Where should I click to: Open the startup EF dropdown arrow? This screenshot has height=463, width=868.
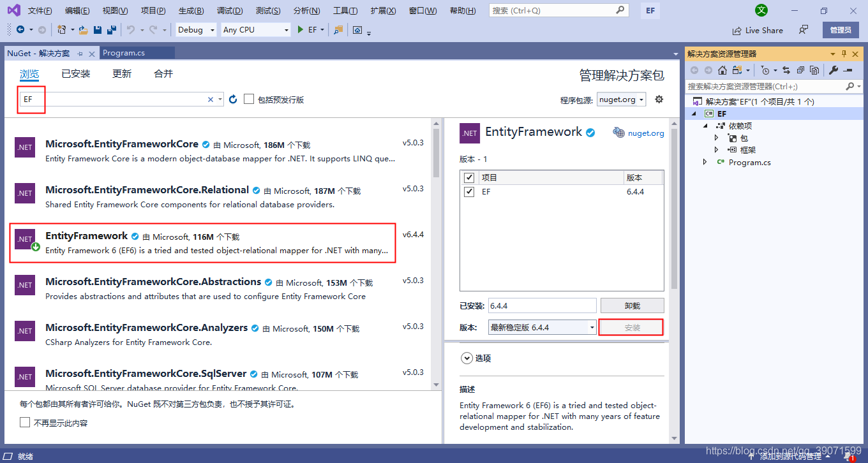click(x=322, y=30)
